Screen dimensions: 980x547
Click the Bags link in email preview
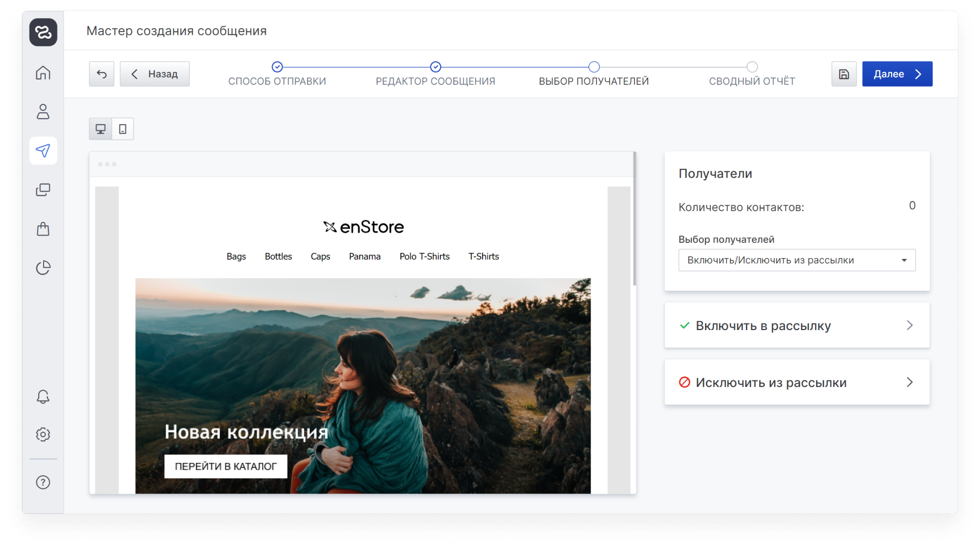tap(236, 257)
